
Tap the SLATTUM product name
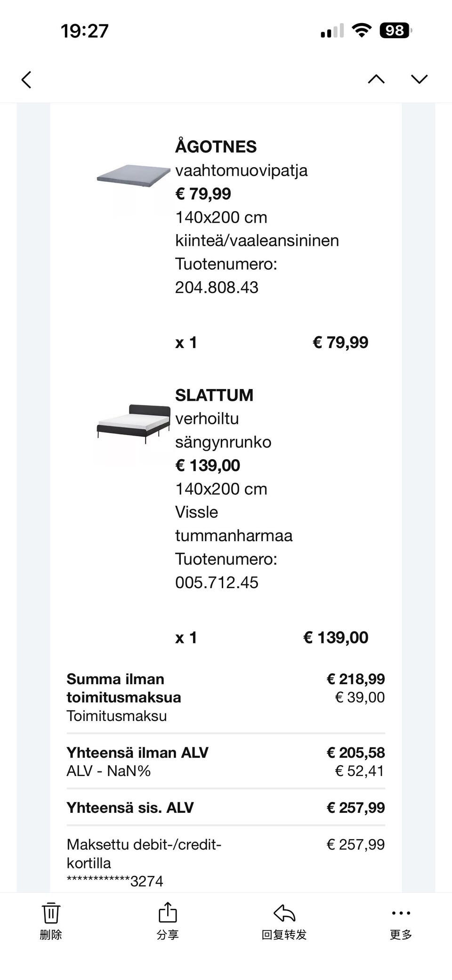[214, 395]
